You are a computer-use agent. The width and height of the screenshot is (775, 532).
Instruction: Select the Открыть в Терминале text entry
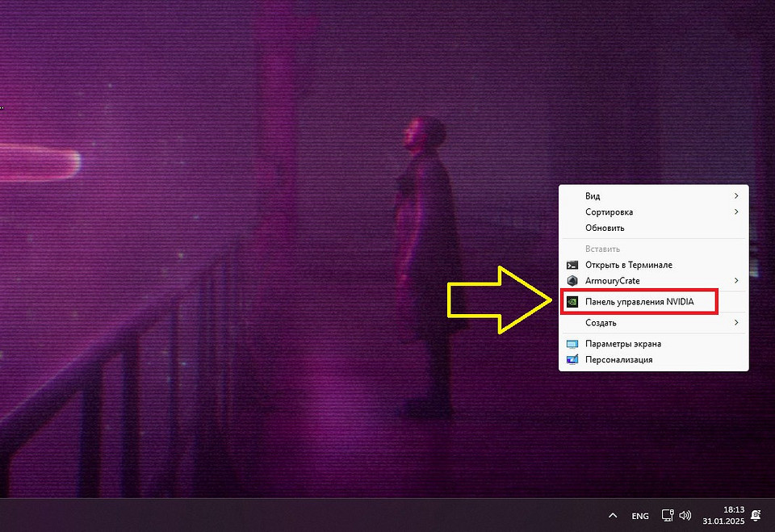(628, 265)
